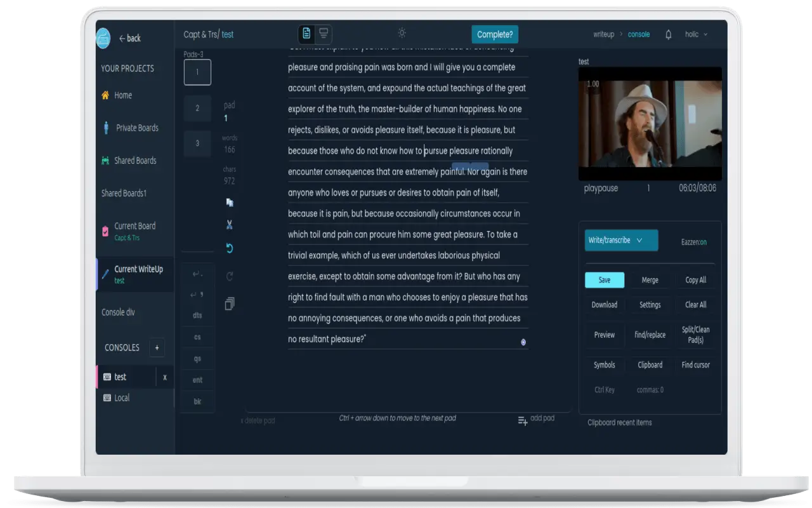Click the cut scissors icon

pos(230,224)
